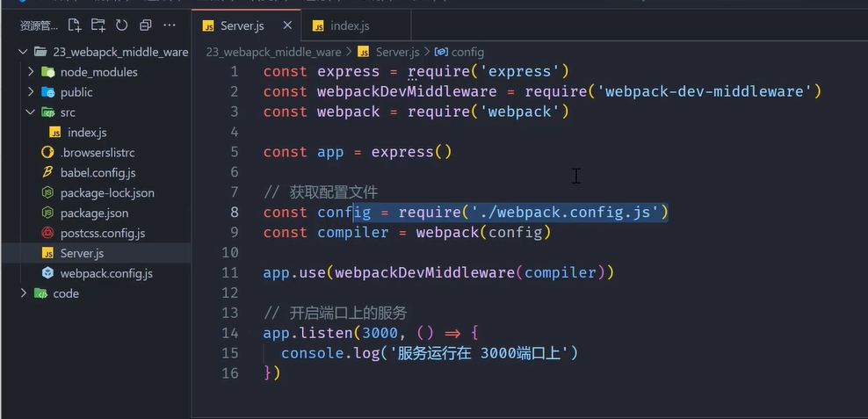Click the package.json Node icon
The width and height of the screenshot is (868, 419).
point(48,213)
